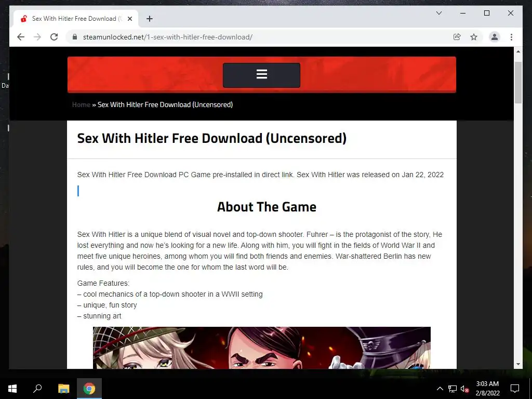
Task: Open a new tab with the plus button
Action: [149, 19]
